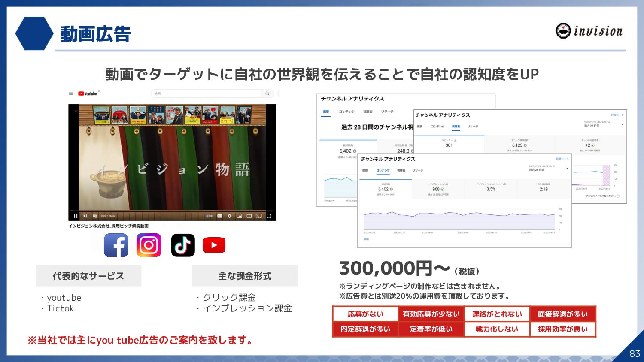Select リサーチ tab in front analytics window
644x362 pixels.
pyautogui.click(x=418, y=170)
